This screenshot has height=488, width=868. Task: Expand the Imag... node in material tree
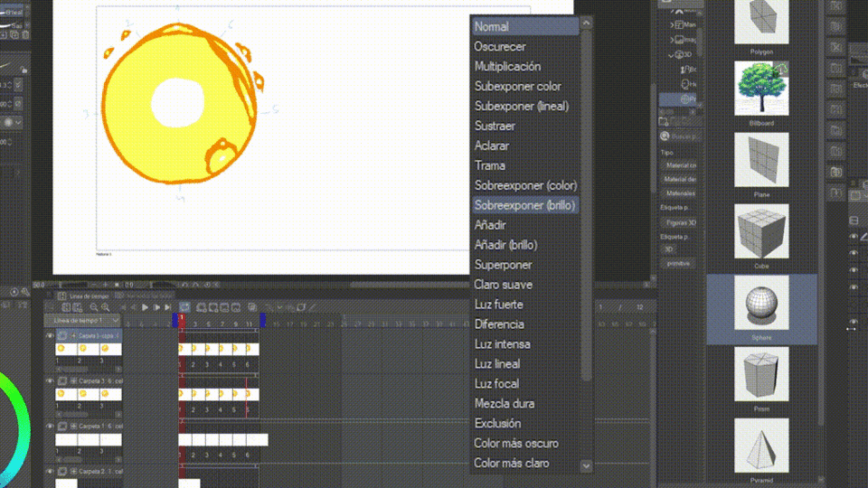(x=672, y=40)
